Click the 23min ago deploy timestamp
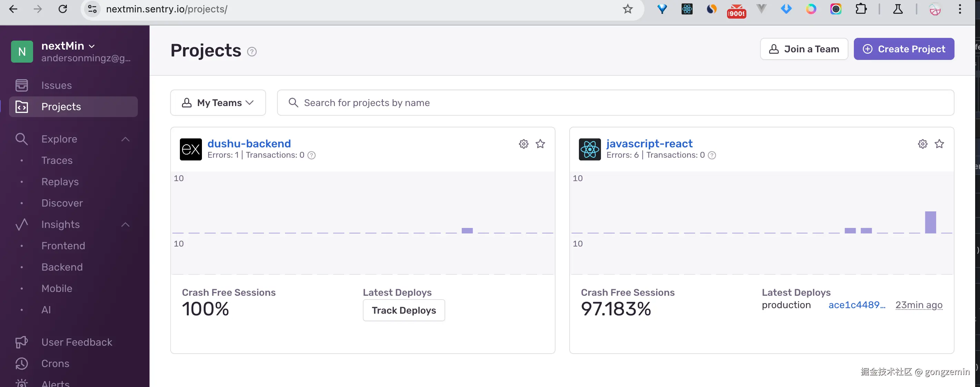980x387 pixels. 919,305
